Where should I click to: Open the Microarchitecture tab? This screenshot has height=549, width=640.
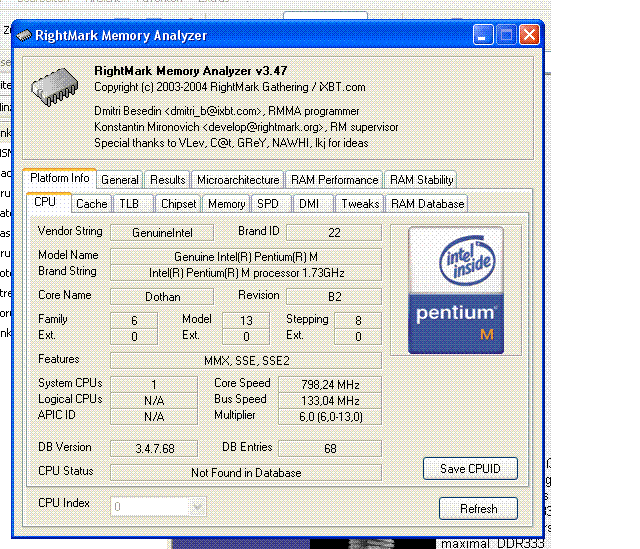238,180
